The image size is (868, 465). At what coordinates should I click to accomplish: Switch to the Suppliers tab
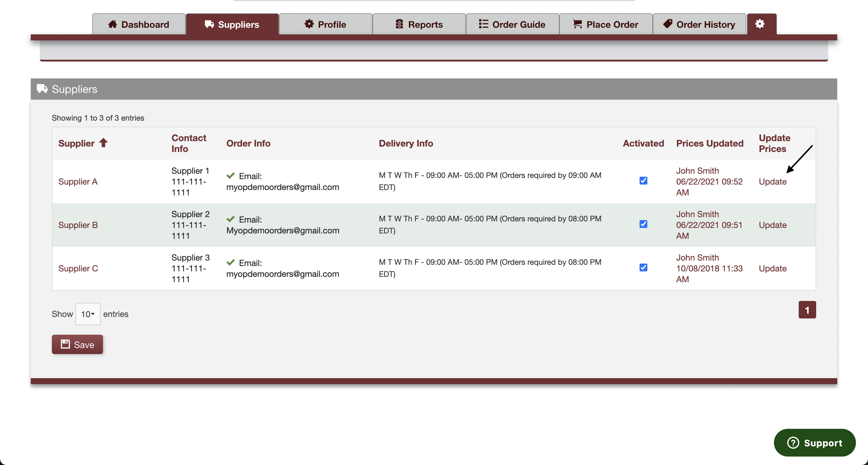[x=232, y=24]
